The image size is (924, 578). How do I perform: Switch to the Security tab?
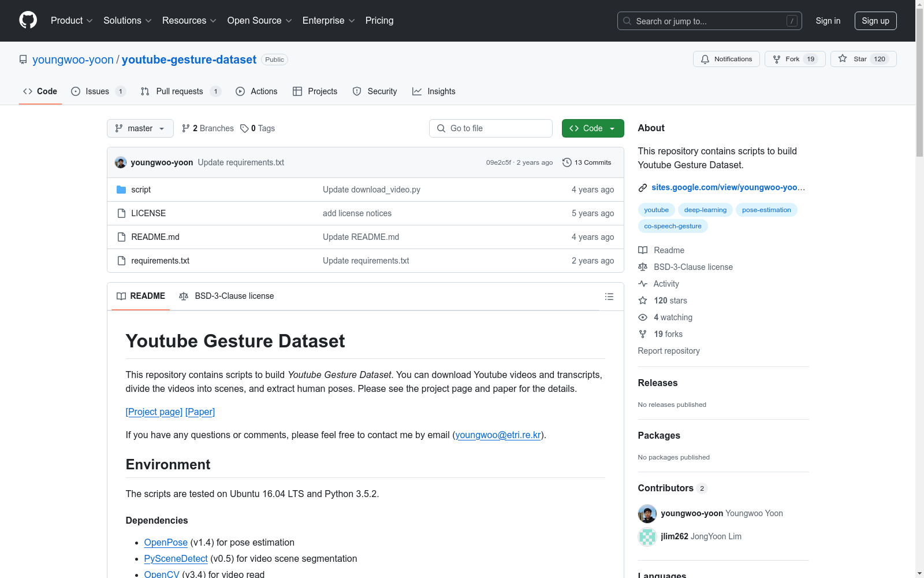point(375,91)
